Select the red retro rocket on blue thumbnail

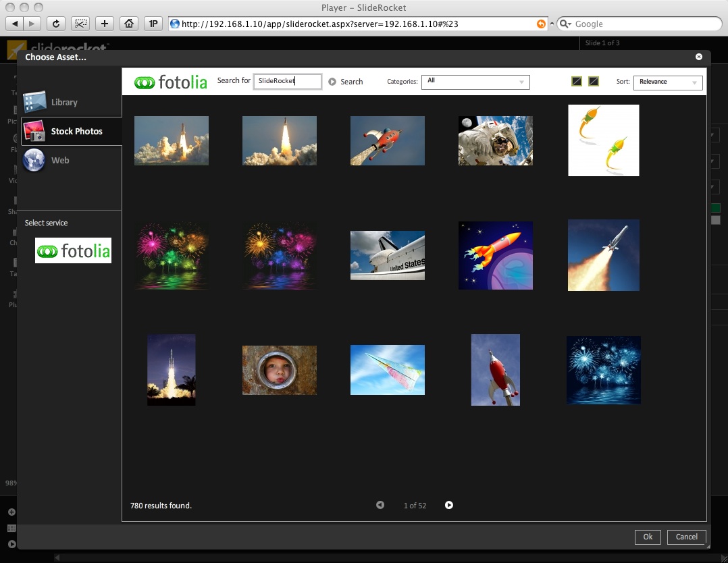496,370
